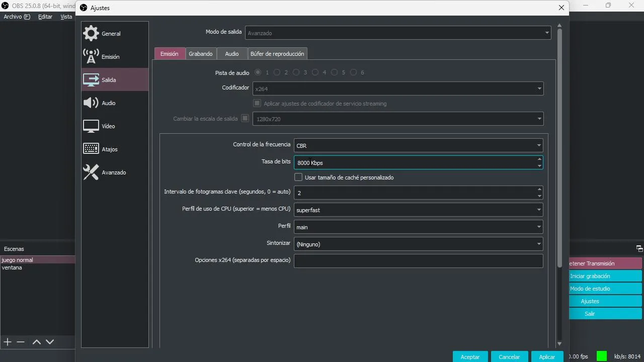Select scene juego normal
This screenshot has height=362, width=644.
coord(38,260)
